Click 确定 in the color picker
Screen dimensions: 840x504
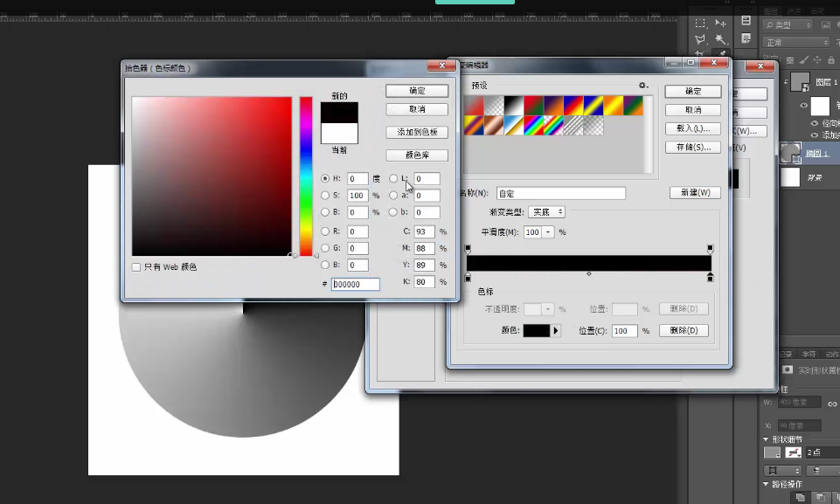(417, 91)
